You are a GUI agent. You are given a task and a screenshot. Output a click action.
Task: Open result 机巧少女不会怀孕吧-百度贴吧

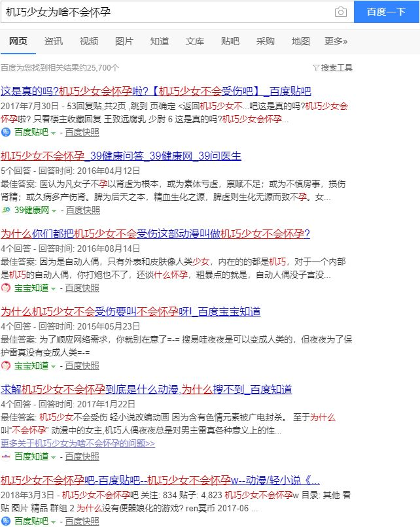tap(160, 481)
